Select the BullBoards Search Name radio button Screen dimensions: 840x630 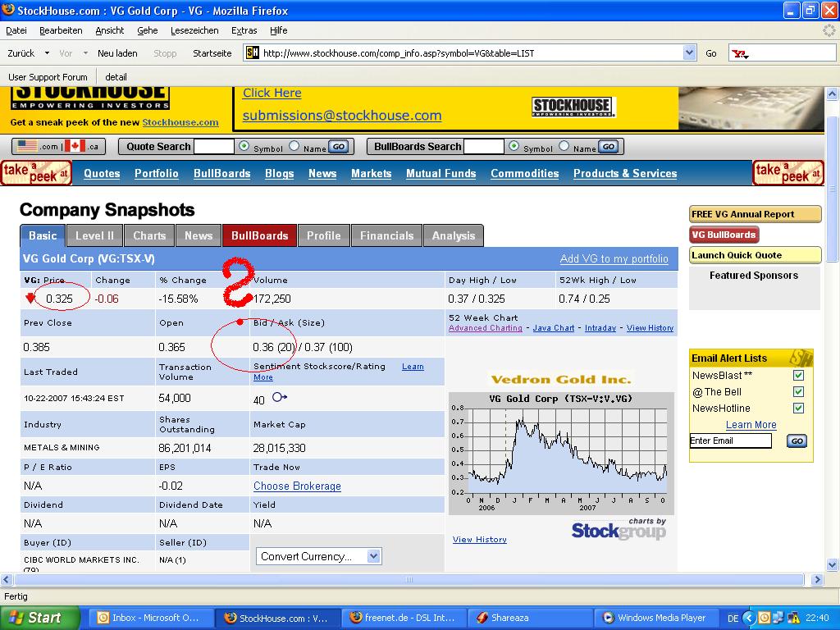(x=564, y=146)
